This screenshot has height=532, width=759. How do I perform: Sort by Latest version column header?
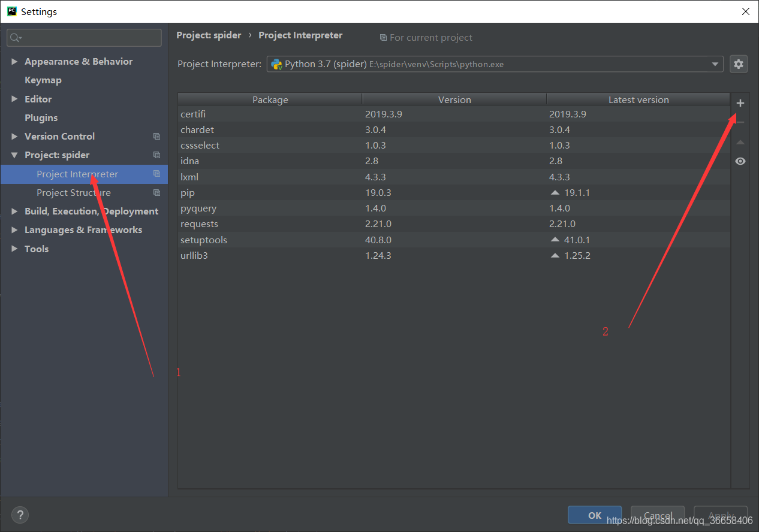(x=638, y=99)
